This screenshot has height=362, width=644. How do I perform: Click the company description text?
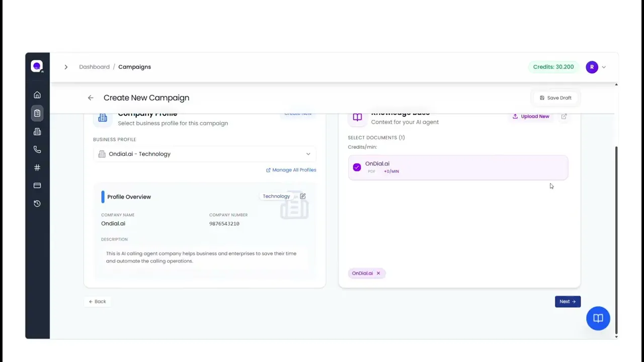tap(201, 257)
